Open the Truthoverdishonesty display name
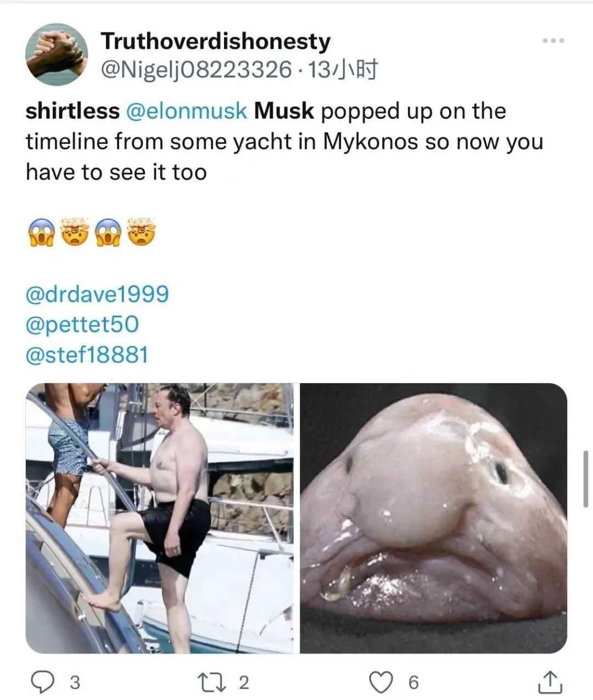Viewport: 593px width, 700px height. tap(216, 41)
